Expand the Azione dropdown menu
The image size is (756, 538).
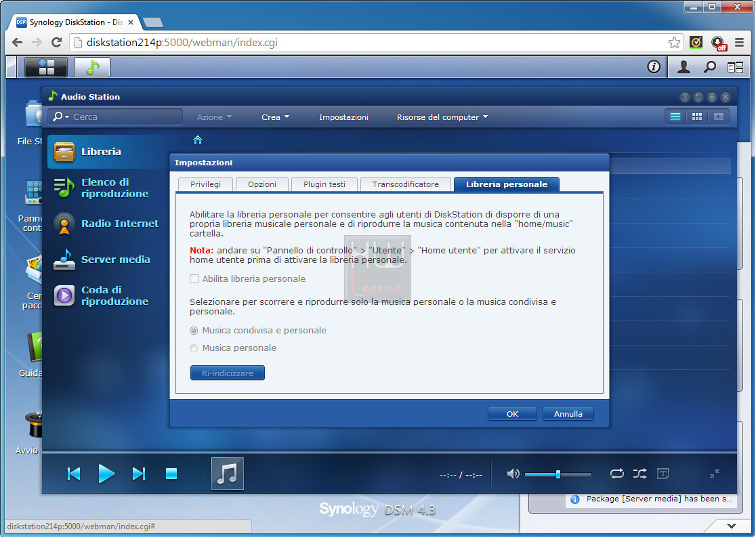pos(214,117)
